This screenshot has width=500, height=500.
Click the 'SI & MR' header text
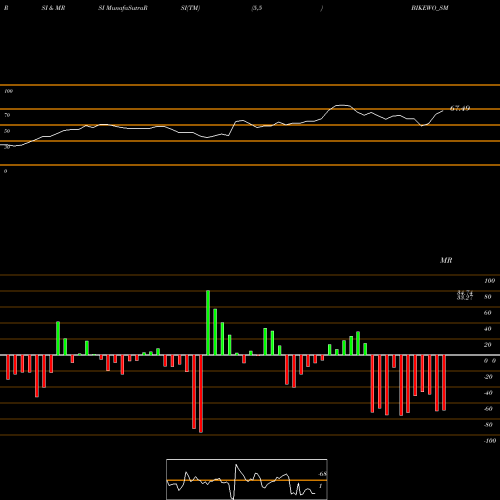[53, 8]
